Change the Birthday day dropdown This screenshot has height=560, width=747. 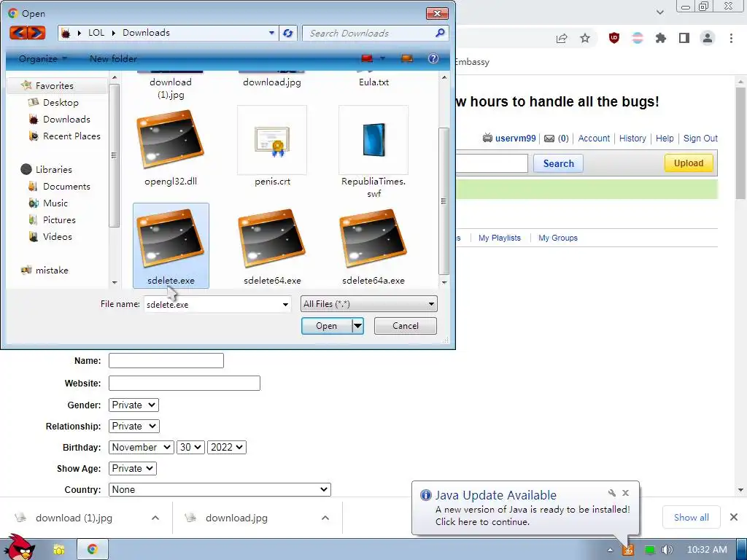(190, 448)
